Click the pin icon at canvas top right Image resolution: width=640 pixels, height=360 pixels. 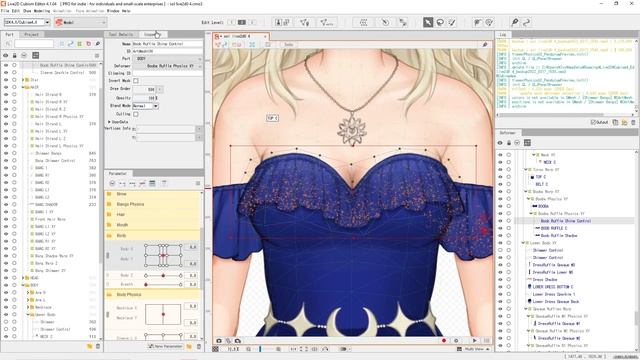pyautogui.click(x=485, y=44)
